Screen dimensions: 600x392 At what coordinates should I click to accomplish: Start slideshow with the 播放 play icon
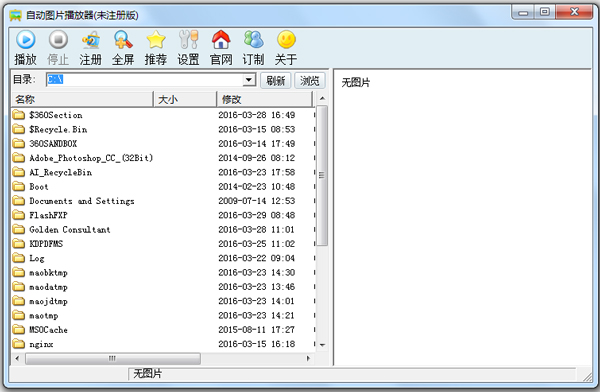point(26,40)
